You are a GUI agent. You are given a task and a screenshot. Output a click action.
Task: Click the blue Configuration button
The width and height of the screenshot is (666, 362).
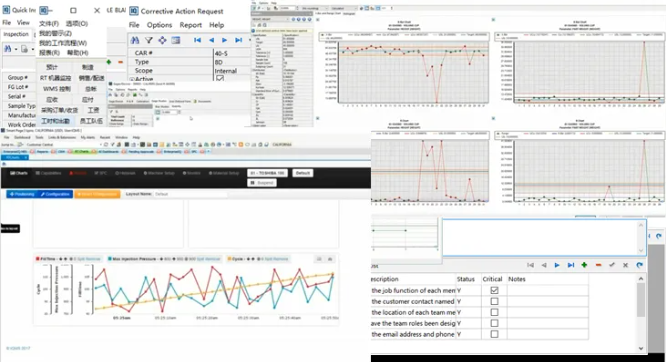tap(55, 194)
